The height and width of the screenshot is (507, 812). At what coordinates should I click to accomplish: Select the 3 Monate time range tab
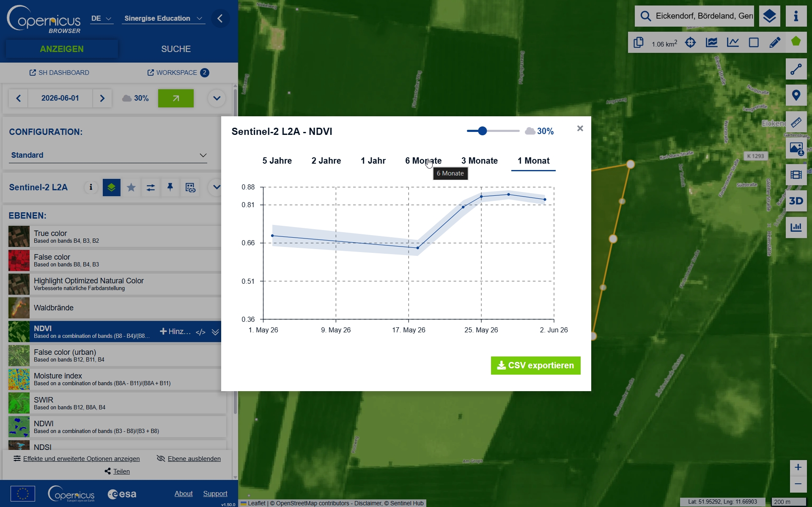(479, 161)
